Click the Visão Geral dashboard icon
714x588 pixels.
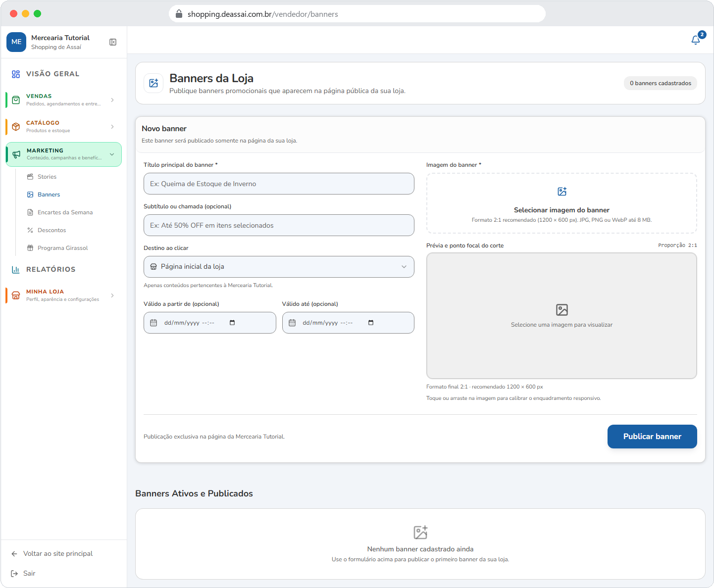point(16,74)
